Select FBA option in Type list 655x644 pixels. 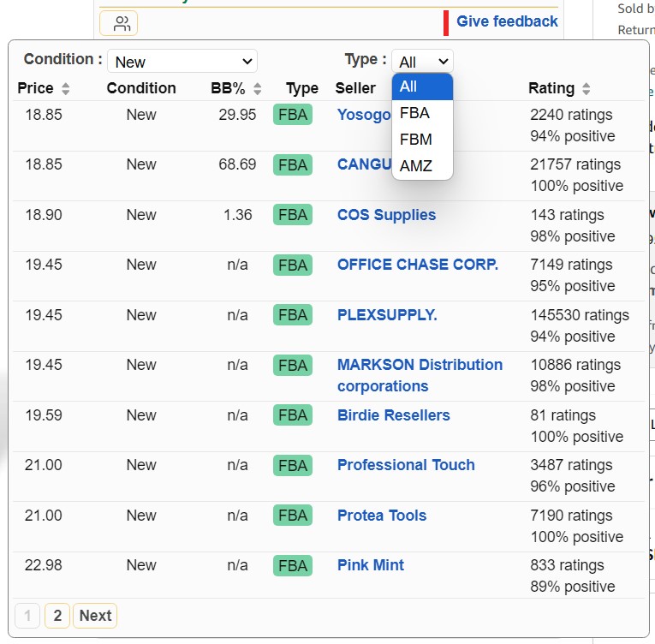(422, 113)
